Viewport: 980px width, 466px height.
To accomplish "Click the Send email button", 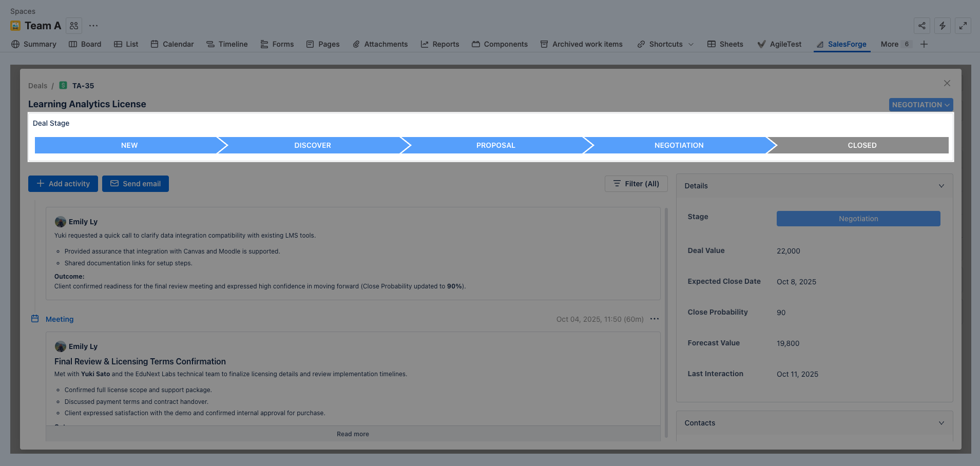I will [x=136, y=184].
